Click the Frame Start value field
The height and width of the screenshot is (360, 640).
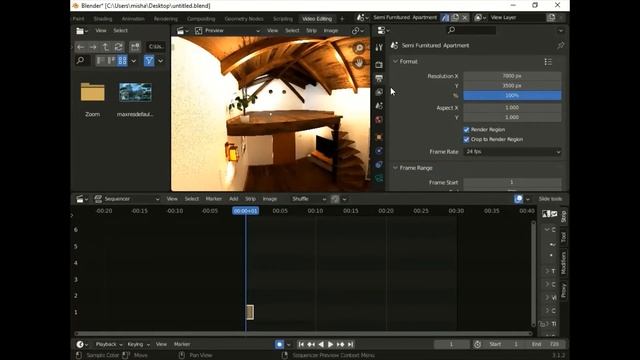click(x=512, y=182)
